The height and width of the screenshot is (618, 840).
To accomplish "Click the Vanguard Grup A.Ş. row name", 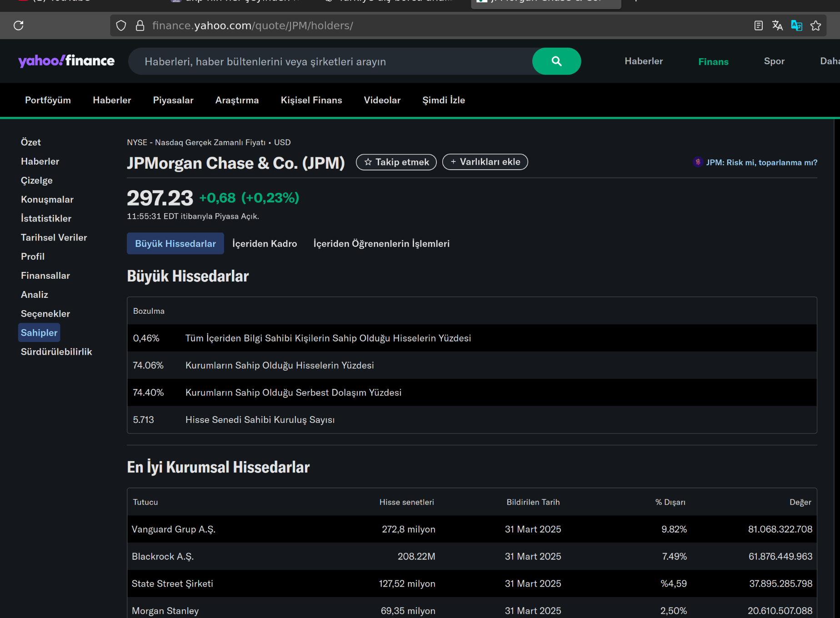I will pos(174,529).
